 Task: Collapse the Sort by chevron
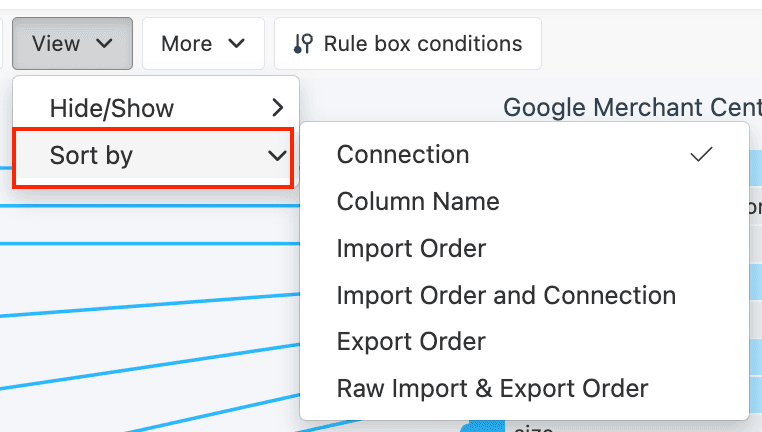(x=277, y=156)
